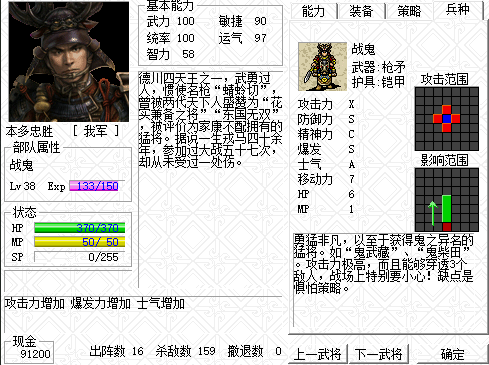
Task: Confirm with the 确定 button
Action: pyautogui.click(x=452, y=354)
